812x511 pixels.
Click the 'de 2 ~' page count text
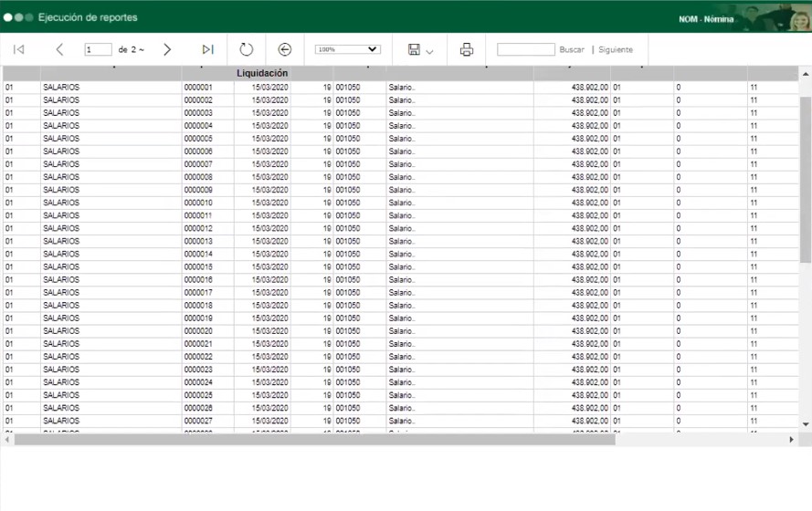coord(131,49)
